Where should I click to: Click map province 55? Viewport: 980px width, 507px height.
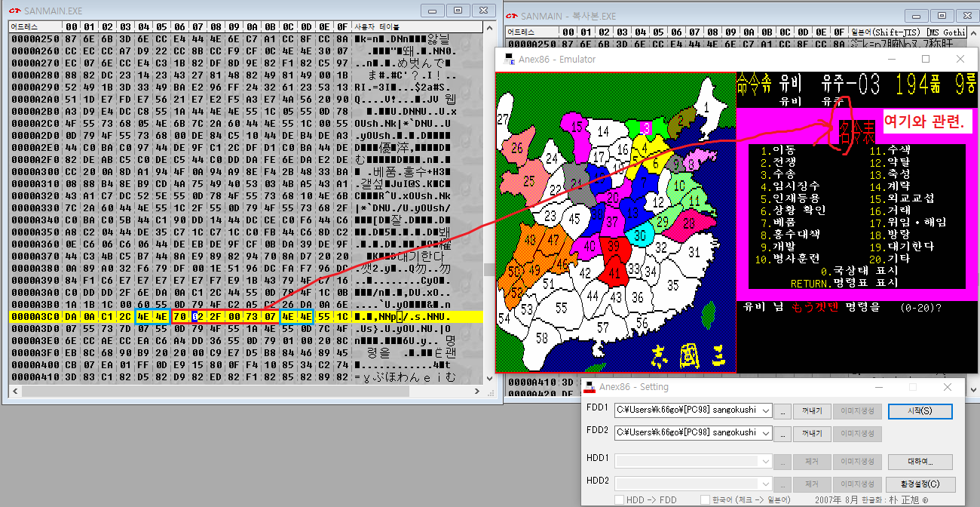561,308
